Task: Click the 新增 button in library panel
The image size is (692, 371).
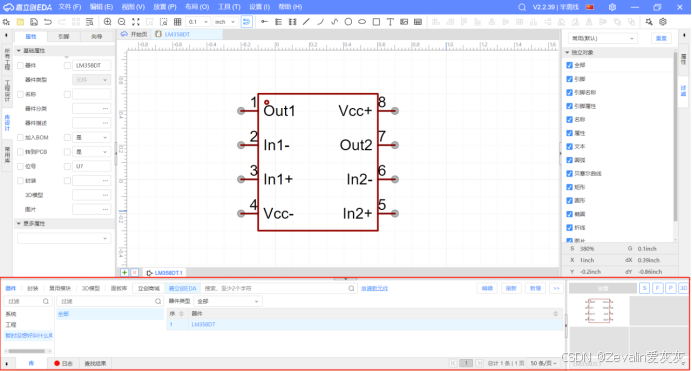Action: click(x=535, y=289)
